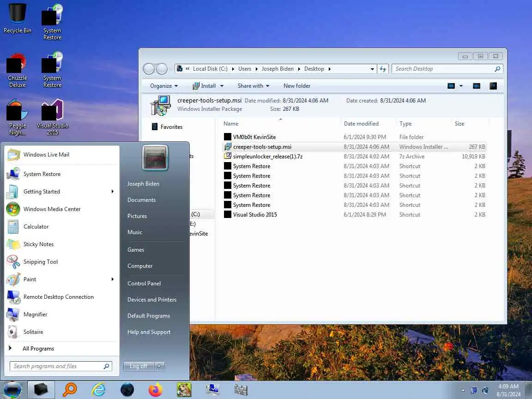Expand the Install dropdown arrow
The height and width of the screenshot is (399, 532).
(222, 86)
